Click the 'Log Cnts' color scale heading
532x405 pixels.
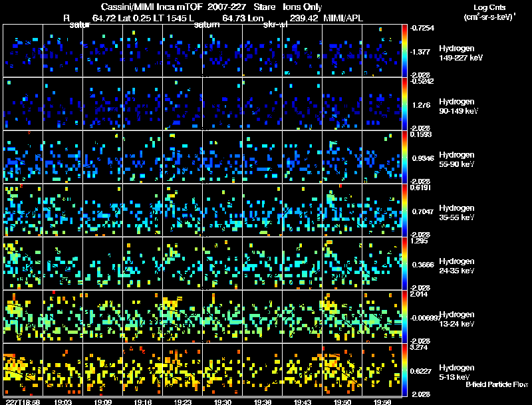coord(489,7)
